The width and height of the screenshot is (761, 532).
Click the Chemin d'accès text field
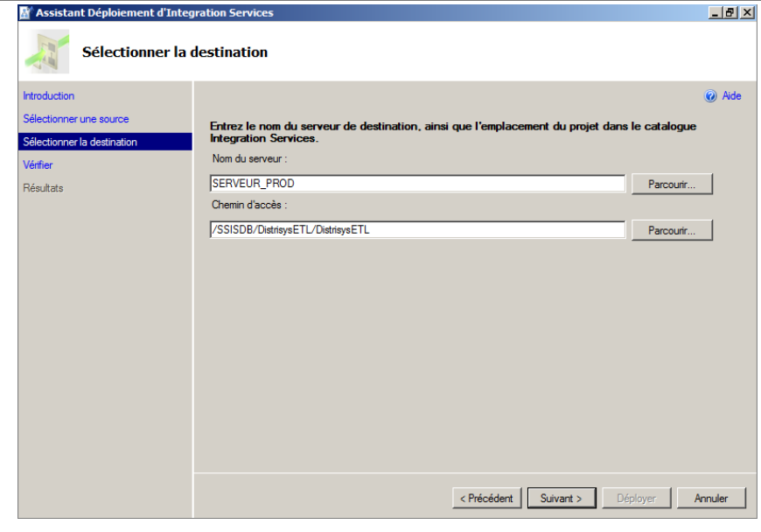click(417, 229)
